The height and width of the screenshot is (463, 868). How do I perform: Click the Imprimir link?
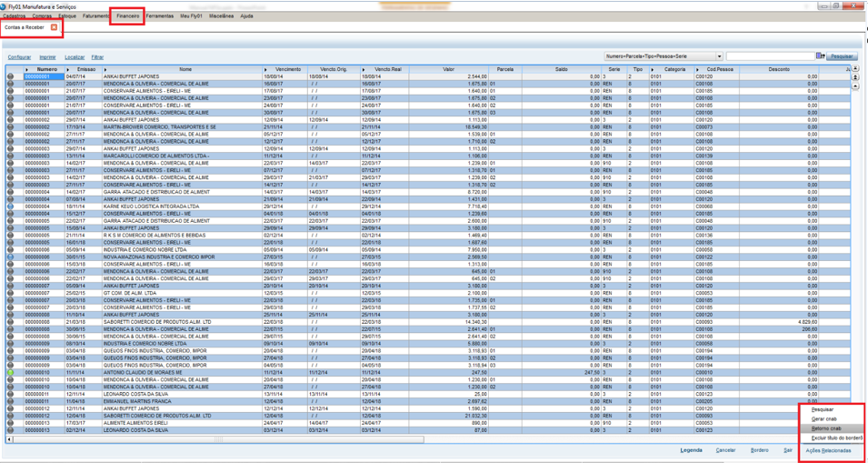47,57
